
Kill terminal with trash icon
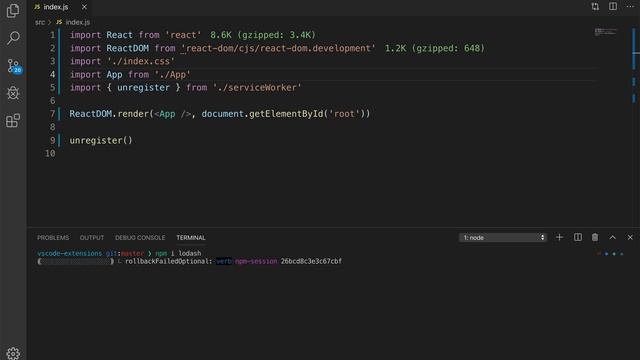click(x=595, y=237)
